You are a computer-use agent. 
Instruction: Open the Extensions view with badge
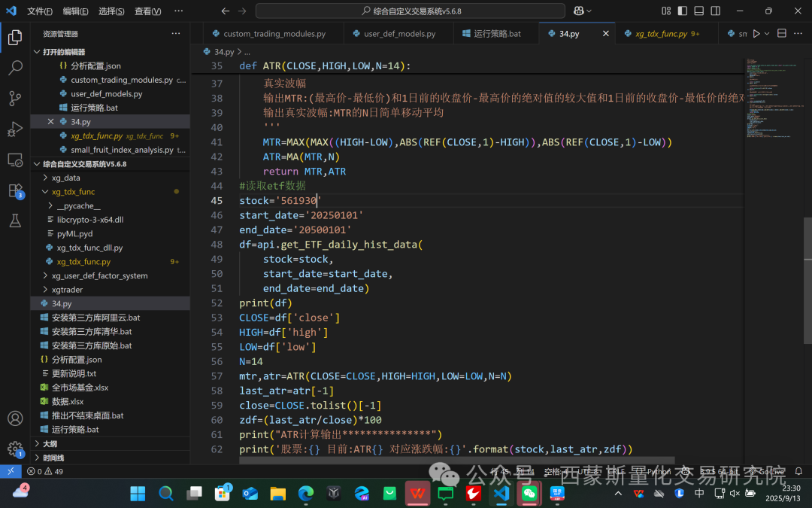pyautogui.click(x=15, y=190)
